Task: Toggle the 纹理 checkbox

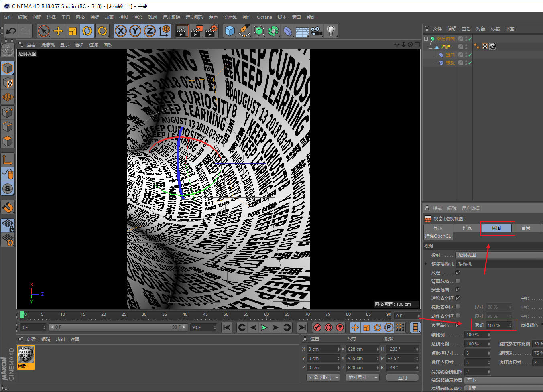Action: [458, 272]
